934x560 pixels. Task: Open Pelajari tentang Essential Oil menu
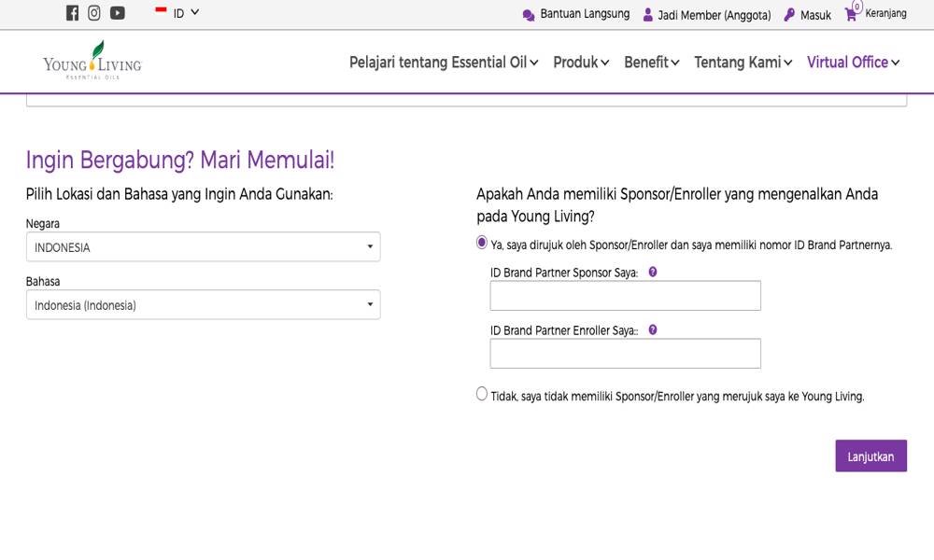point(444,62)
